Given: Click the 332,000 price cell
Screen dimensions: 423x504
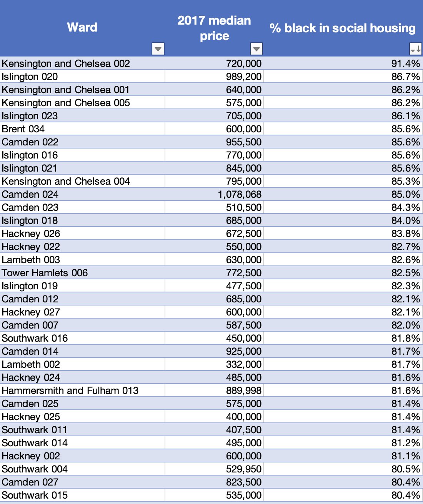Looking at the screenshot, I should click(x=214, y=364).
